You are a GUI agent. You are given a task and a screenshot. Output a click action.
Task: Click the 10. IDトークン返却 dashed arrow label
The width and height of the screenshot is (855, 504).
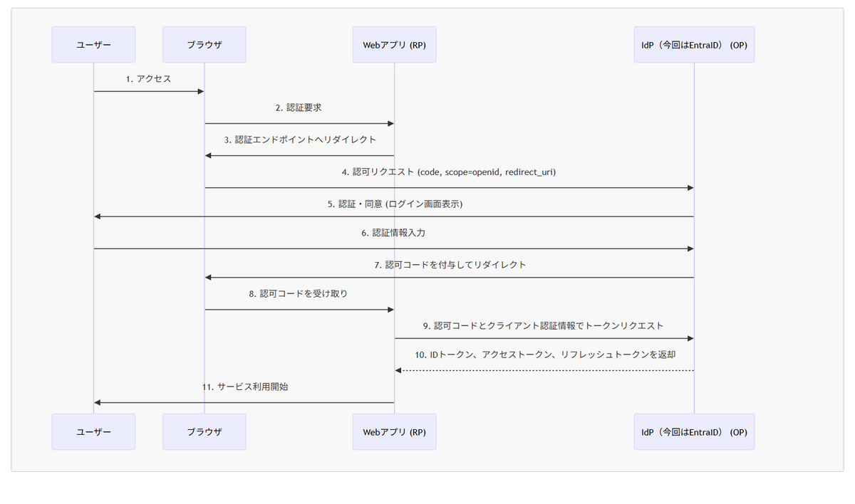point(544,354)
